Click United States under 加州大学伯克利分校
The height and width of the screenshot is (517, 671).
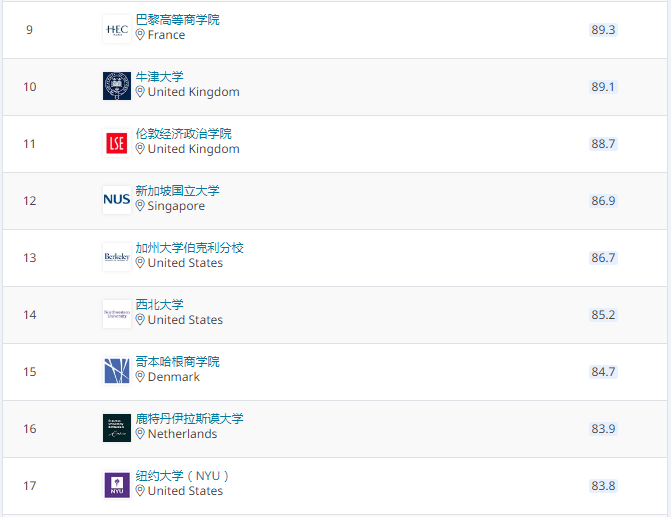coord(185,263)
